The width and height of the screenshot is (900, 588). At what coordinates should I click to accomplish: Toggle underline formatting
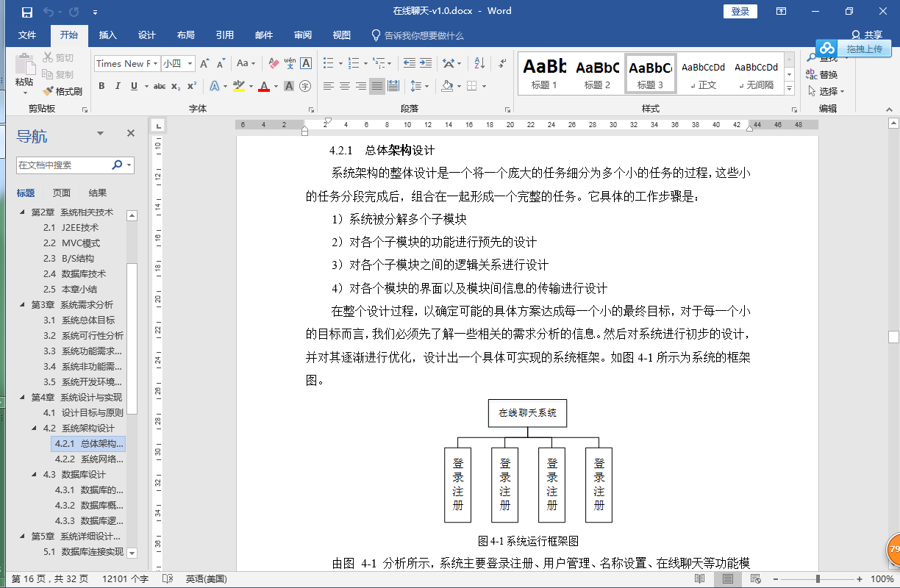[x=134, y=87]
